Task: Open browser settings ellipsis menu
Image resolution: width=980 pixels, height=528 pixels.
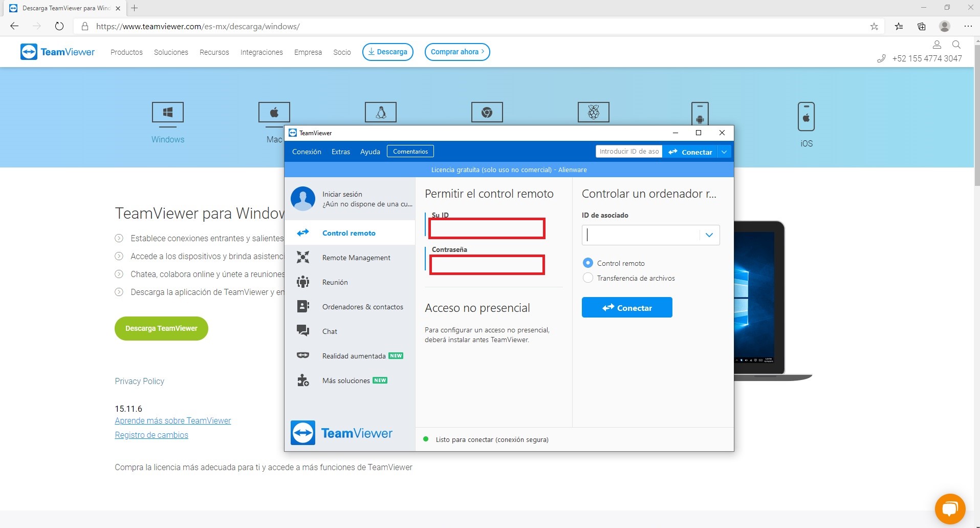Action: (x=968, y=26)
